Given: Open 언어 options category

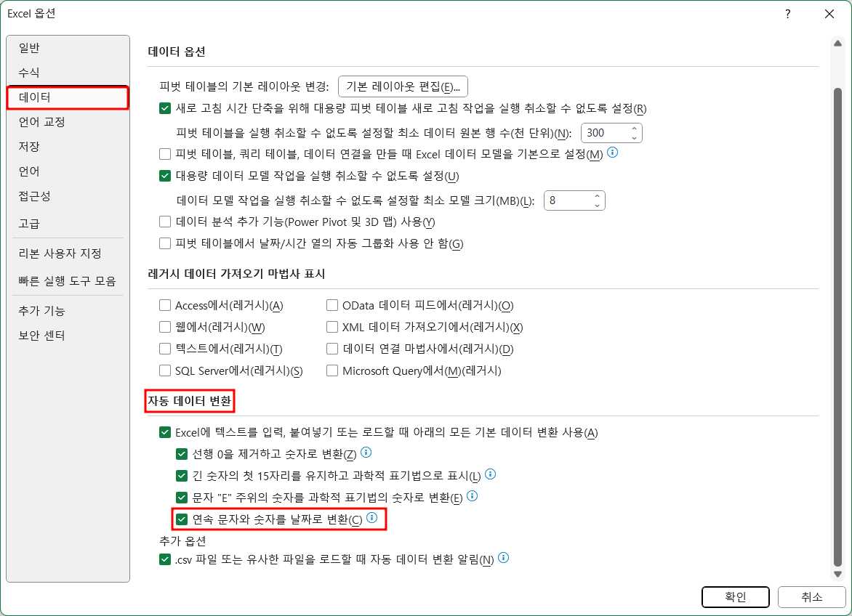Looking at the screenshot, I should [68, 171].
